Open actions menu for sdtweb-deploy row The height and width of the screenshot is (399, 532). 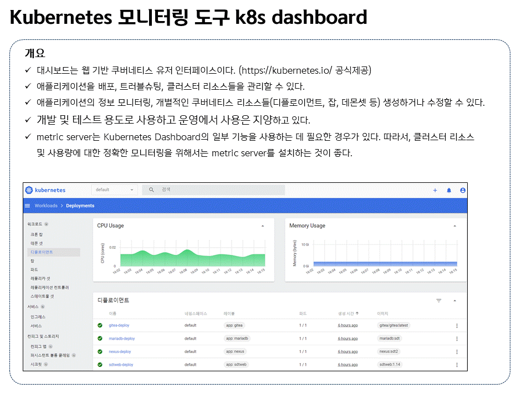click(x=457, y=365)
